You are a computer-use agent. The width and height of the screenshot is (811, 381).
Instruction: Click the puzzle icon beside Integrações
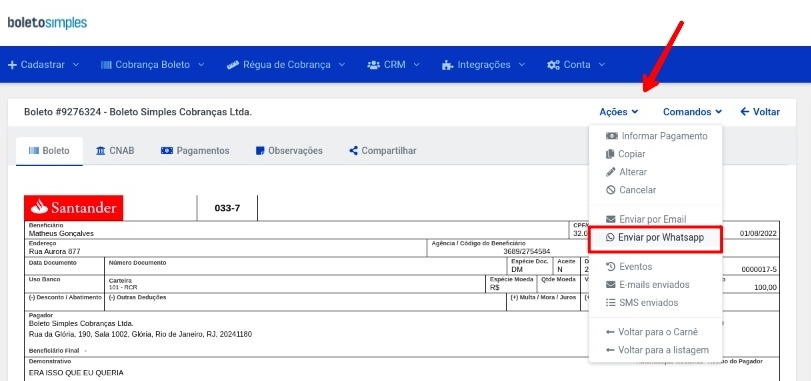click(447, 65)
